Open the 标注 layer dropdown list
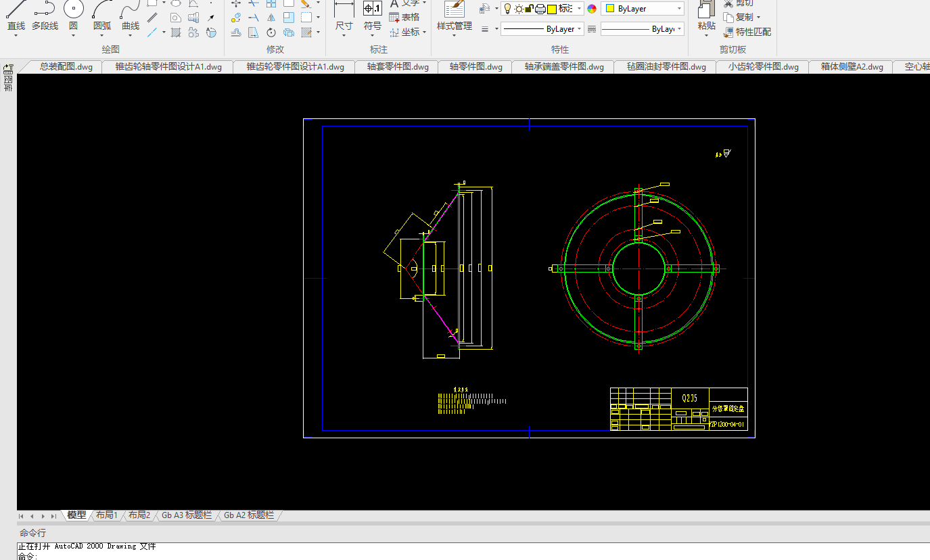Screen dimensions: 930x560 tap(580, 9)
